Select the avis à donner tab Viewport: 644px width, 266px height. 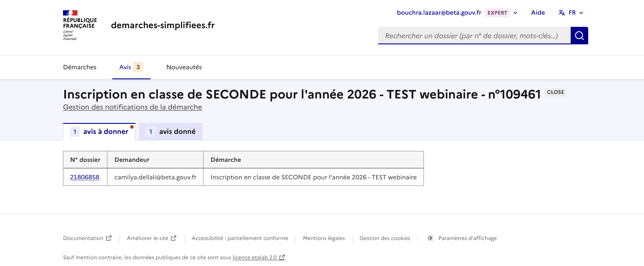99,131
